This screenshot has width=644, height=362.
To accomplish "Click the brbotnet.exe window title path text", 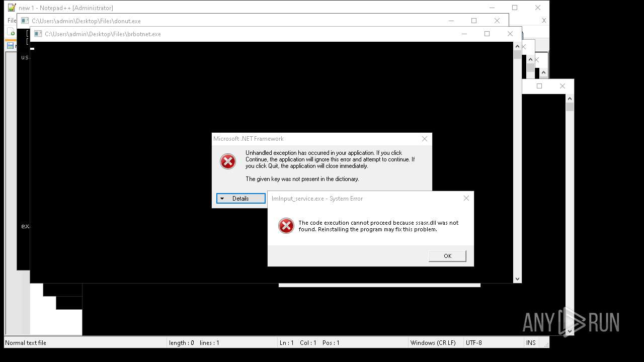I will (x=103, y=34).
